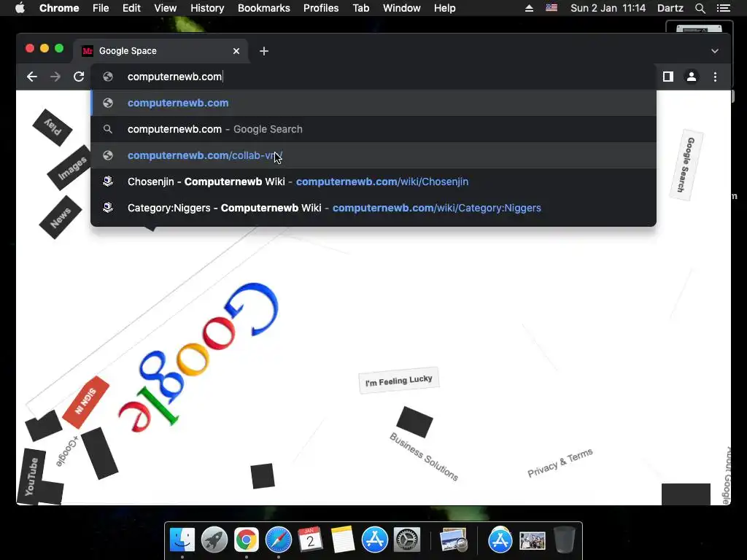Click into the address bar showing computernewb.com
The width and height of the screenshot is (747, 560).
[x=374, y=77]
